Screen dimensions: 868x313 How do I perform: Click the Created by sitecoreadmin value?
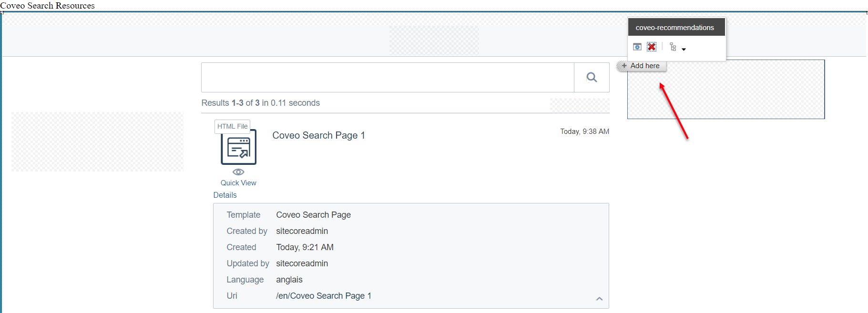point(302,231)
